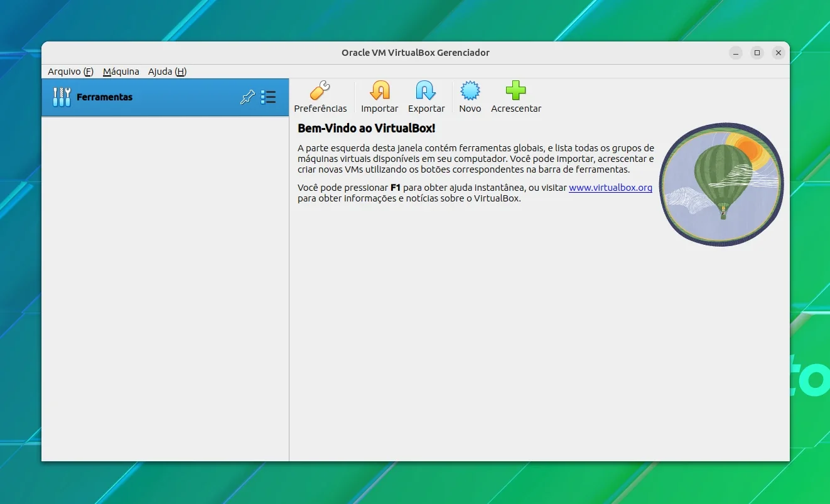The image size is (830, 504).
Task: Follow the www.virtualbox.org link
Action: [x=610, y=188]
